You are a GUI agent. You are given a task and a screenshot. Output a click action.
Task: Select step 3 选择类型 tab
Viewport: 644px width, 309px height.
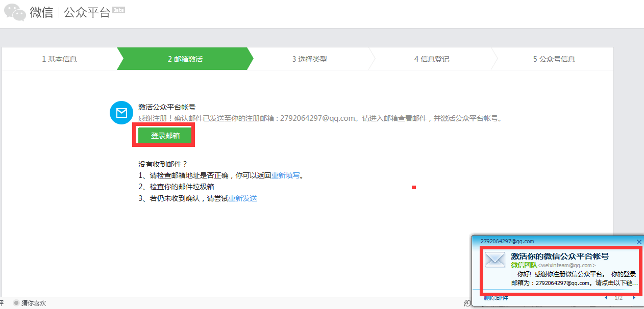point(310,59)
